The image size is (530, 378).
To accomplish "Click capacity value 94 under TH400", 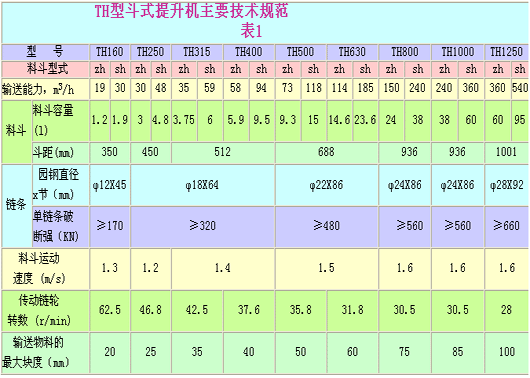I will pyautogui.click(x=261, y=88).
